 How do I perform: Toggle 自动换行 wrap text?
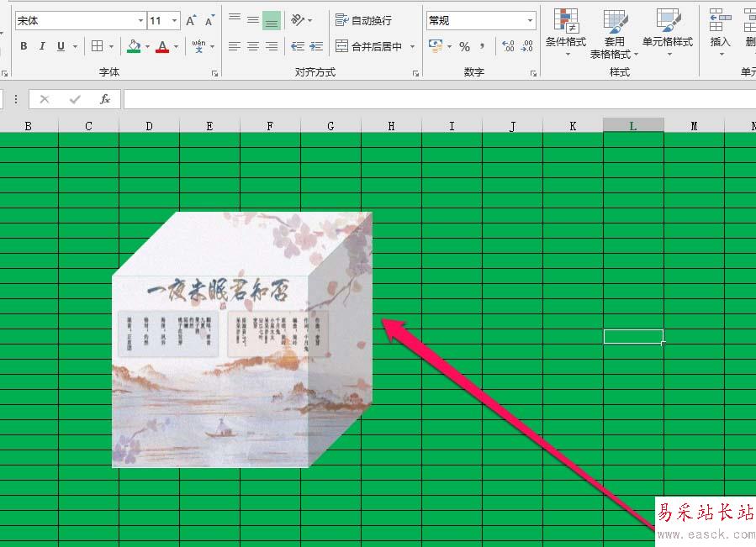363,20
